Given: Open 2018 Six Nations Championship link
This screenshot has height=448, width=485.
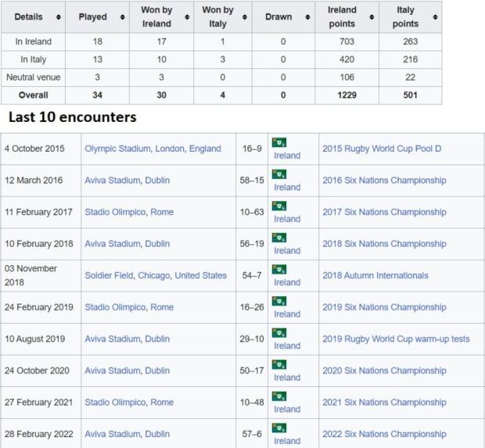Looking at the screenshot, I should (x=384, y=244).
